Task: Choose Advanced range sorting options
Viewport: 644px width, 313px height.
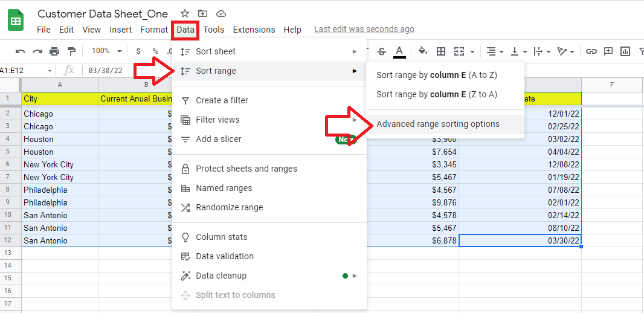Action: pyautogui.click(x=438, y=124)
